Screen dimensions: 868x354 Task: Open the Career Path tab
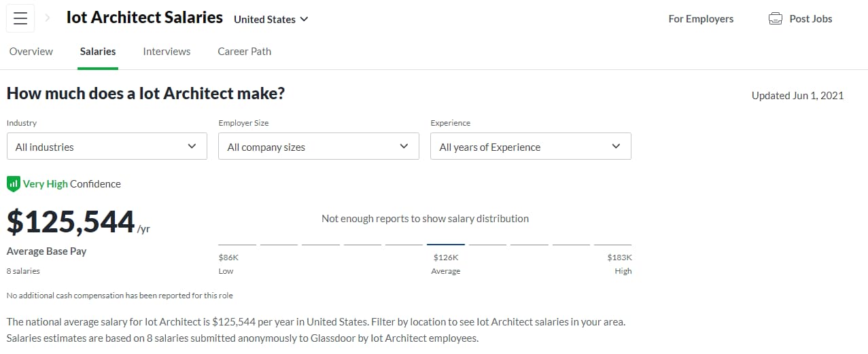[x=244, y=52]
